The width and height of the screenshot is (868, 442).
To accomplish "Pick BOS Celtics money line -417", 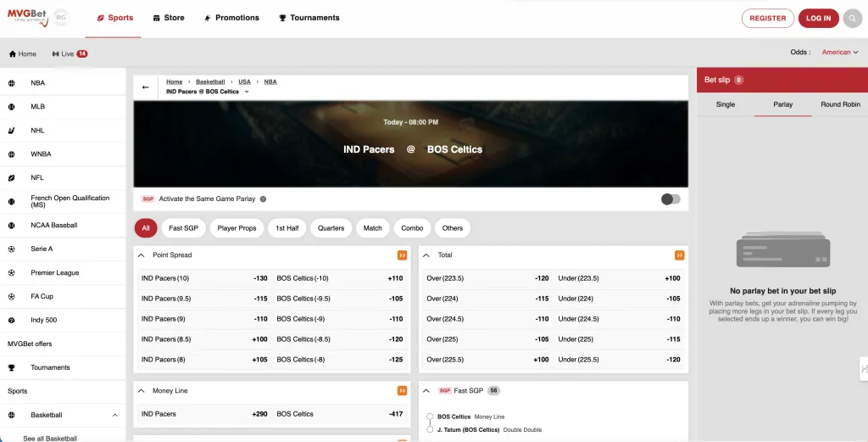I will point(340,414).
